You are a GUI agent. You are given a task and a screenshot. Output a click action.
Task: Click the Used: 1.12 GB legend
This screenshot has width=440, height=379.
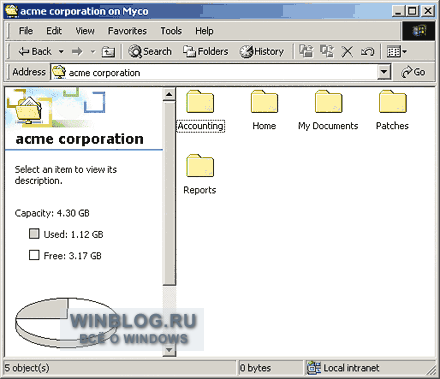click(x=66, y=234)
